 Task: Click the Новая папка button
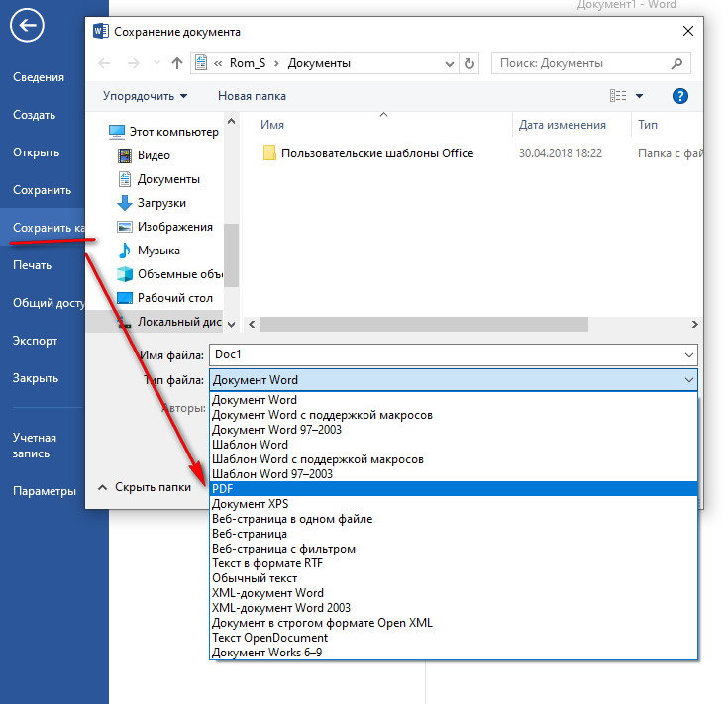click(252, 96)
